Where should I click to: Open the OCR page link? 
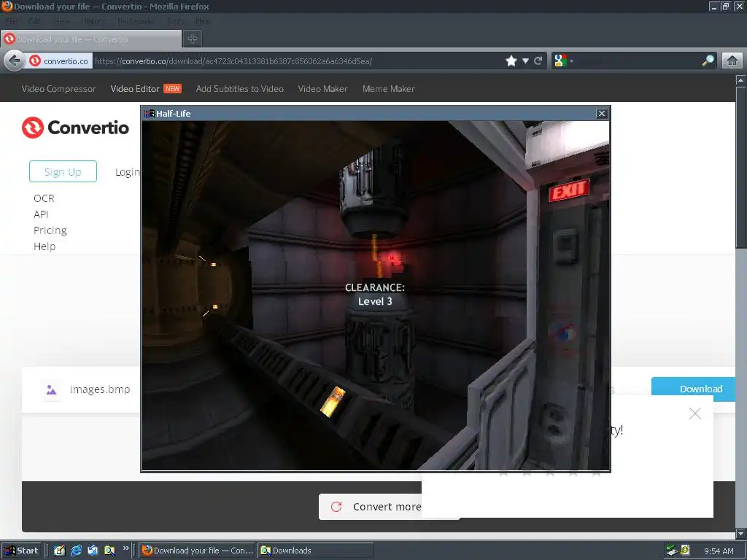(44, 198)
